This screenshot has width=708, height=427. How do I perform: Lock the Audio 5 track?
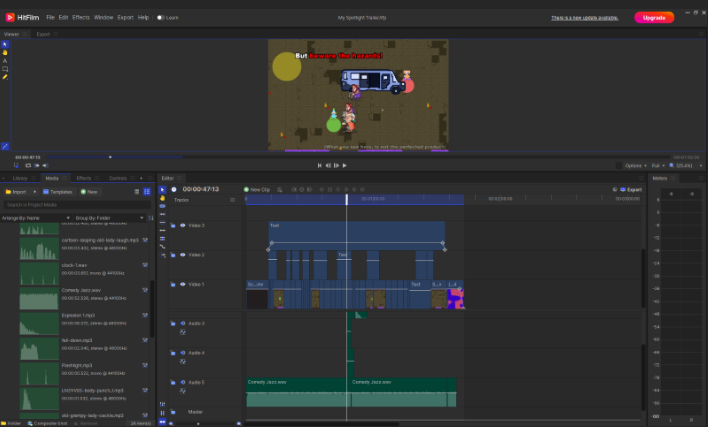[173, 382]
